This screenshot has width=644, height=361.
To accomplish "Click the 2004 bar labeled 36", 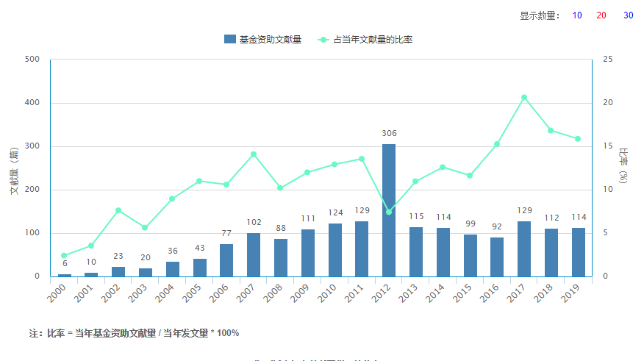I will [x=173, y=269].
